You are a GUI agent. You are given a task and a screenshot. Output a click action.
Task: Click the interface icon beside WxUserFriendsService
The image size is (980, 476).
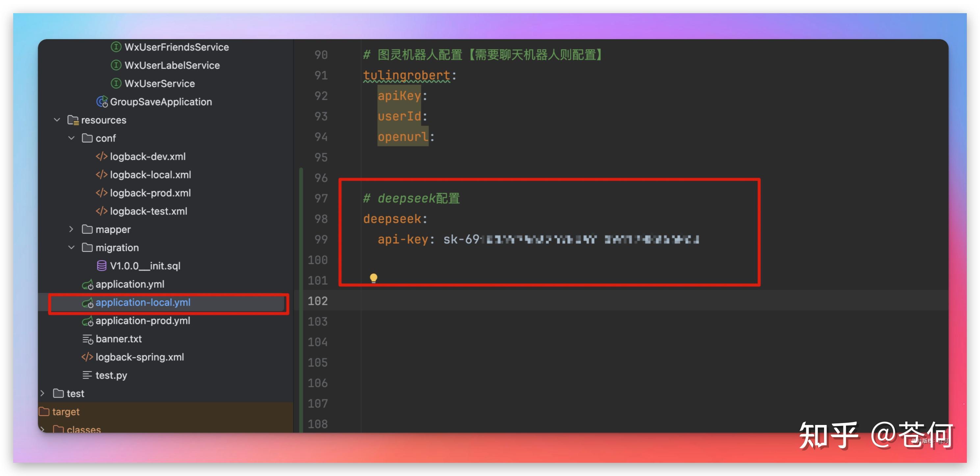pos(116,47)
